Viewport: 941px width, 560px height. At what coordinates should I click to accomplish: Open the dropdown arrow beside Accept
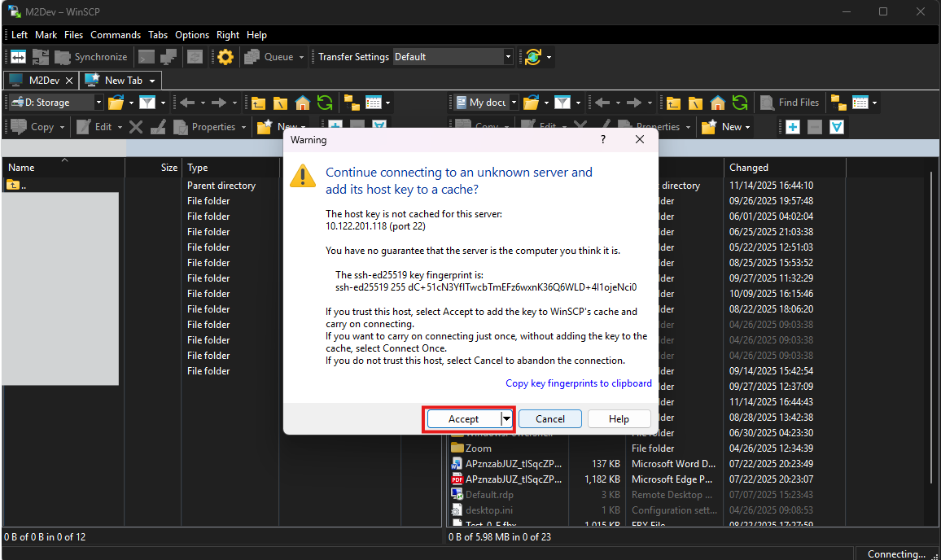pyautogui.click(x=506, y=418)
